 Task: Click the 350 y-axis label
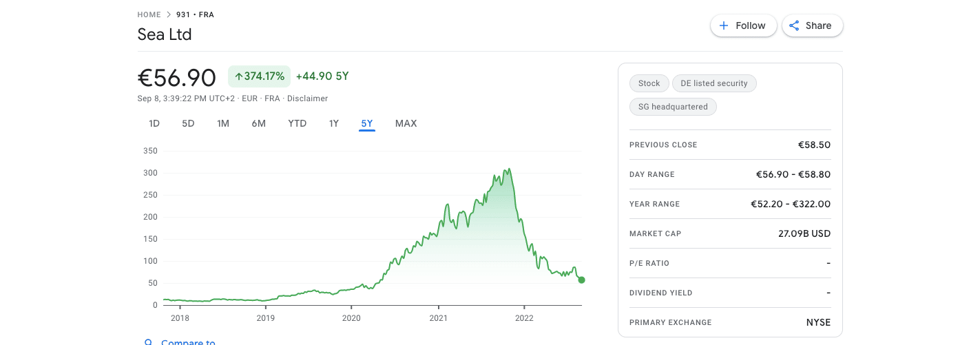click(x=150, y=151)
